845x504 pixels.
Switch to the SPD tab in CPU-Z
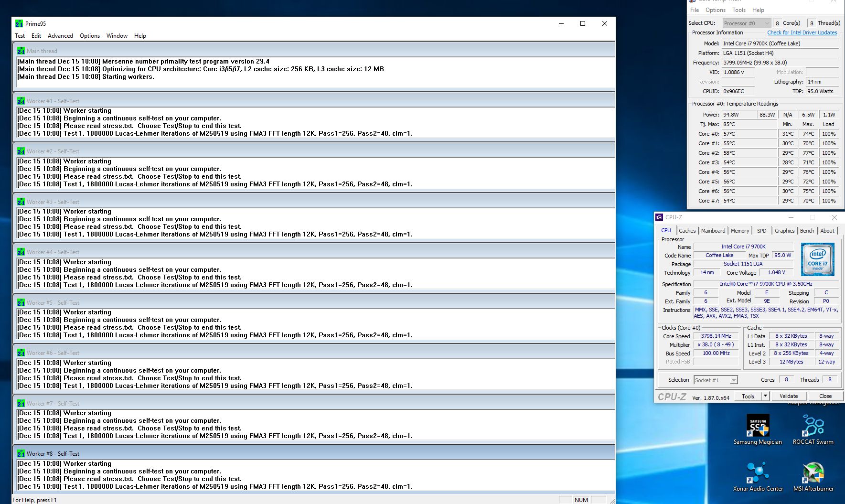pos(762,231)
